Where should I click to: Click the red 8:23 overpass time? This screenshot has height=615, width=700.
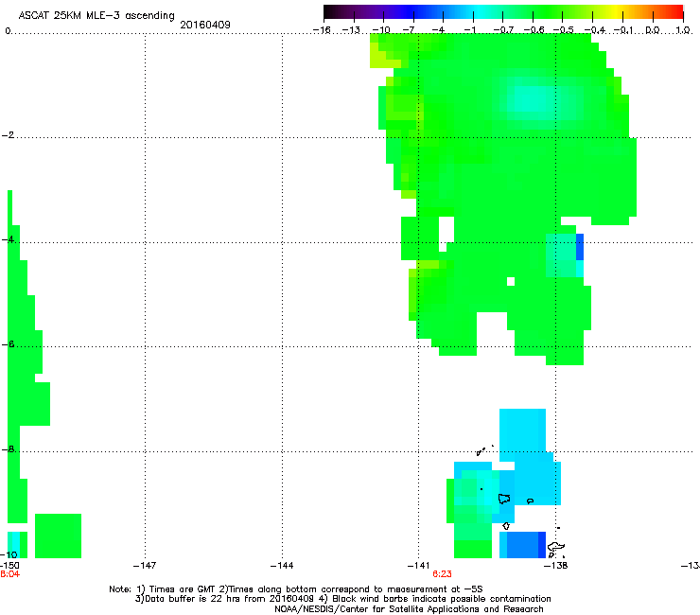tap(442, 574)
